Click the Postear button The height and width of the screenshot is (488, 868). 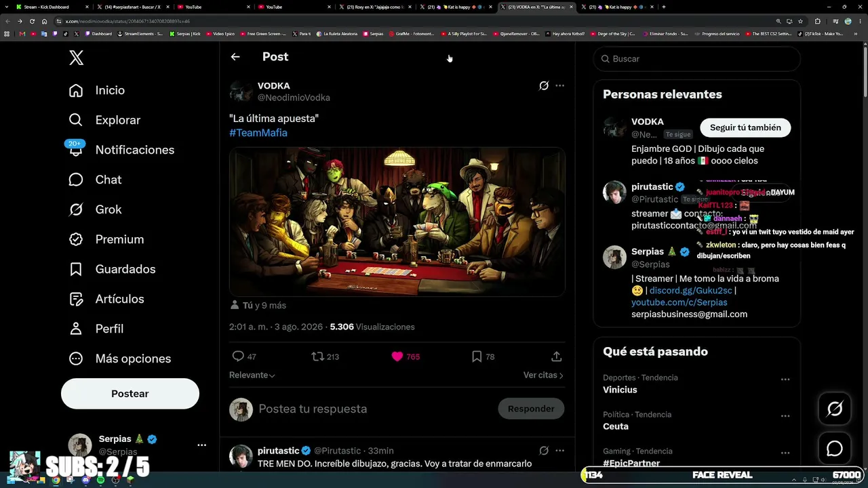pos(130,394)
